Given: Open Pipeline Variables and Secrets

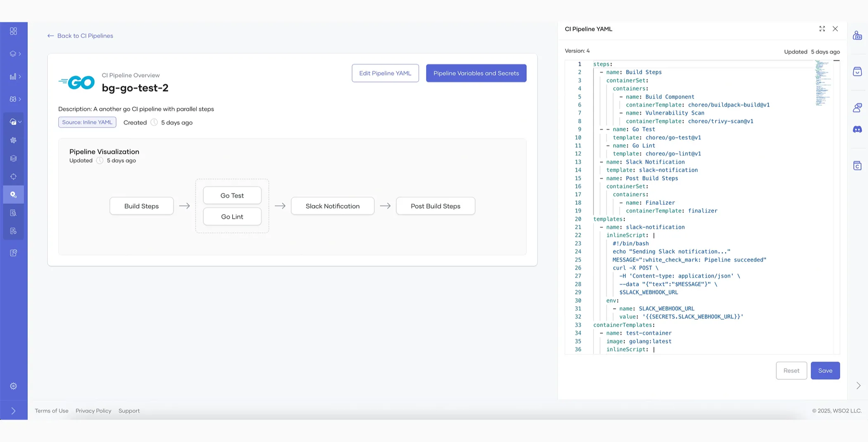Looking at the screenshot, I should click(x=476, y=73).
